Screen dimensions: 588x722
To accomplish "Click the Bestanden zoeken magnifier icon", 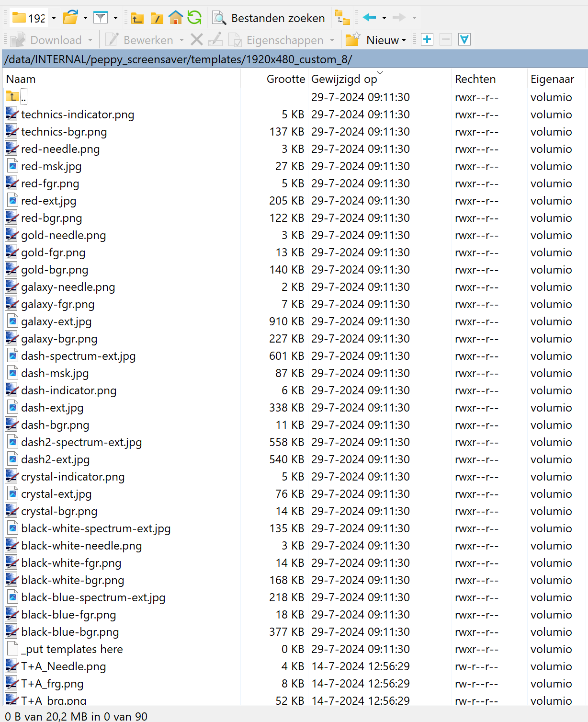I will coord(219,18).
